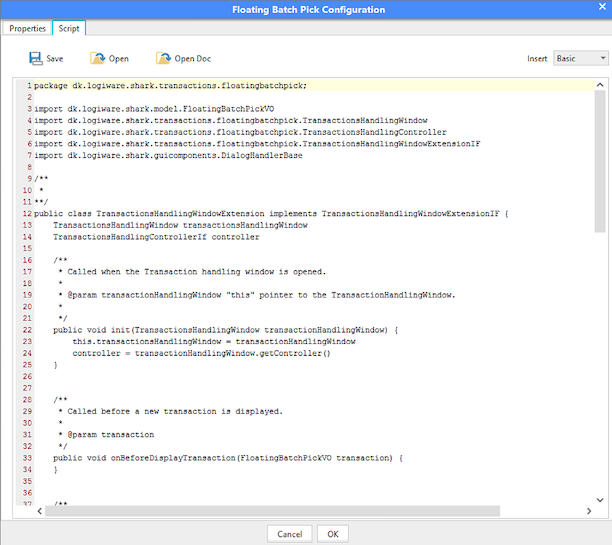This screenshot has width=612, height=545.
Task: Click the Save label in toolbar
Action: 55,59
